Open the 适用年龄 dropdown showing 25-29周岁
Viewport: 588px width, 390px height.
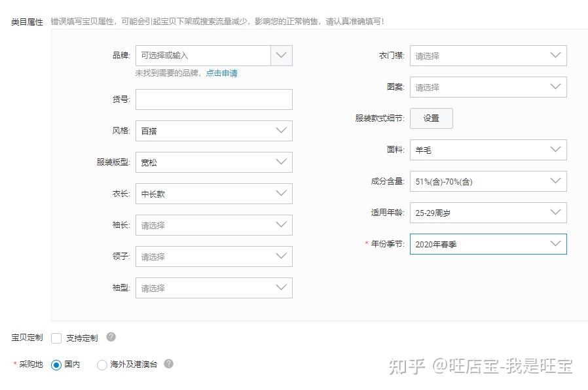coord(488,213)
